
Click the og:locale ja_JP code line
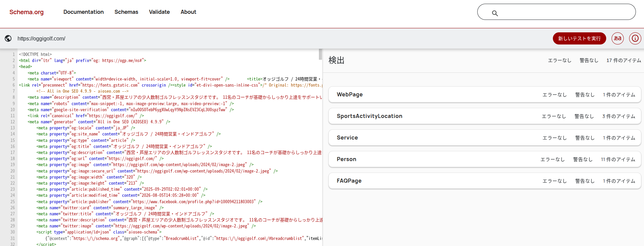[86, 128]
